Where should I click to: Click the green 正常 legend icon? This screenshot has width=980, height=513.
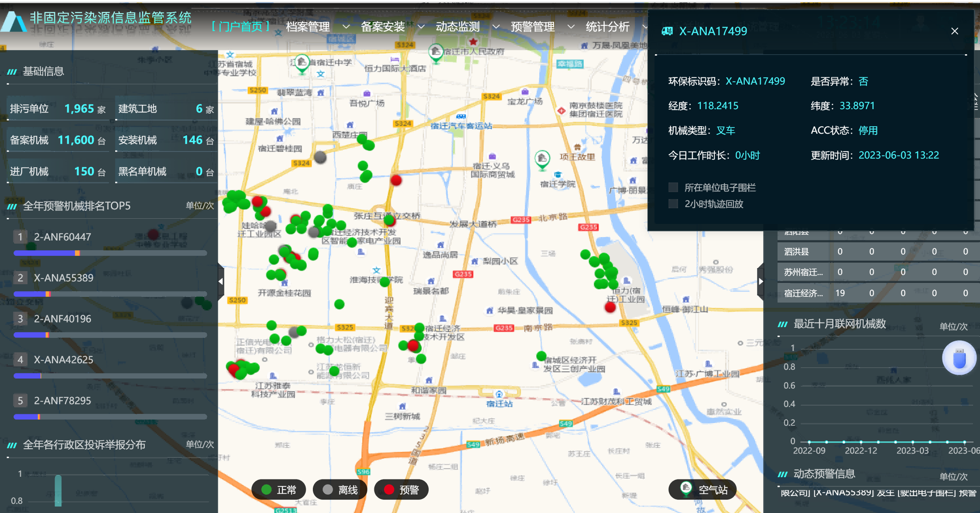pyautogui.click(x=267, y=489)
